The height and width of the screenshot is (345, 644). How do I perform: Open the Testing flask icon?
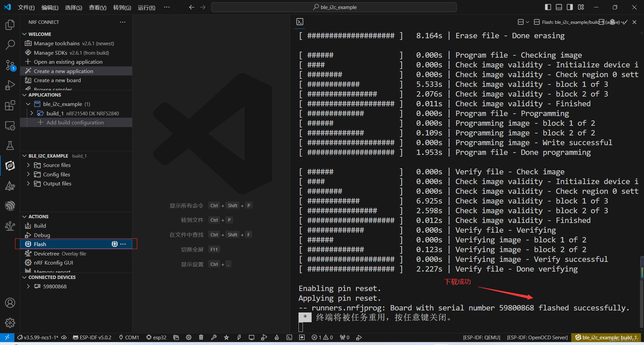(10, 145)
